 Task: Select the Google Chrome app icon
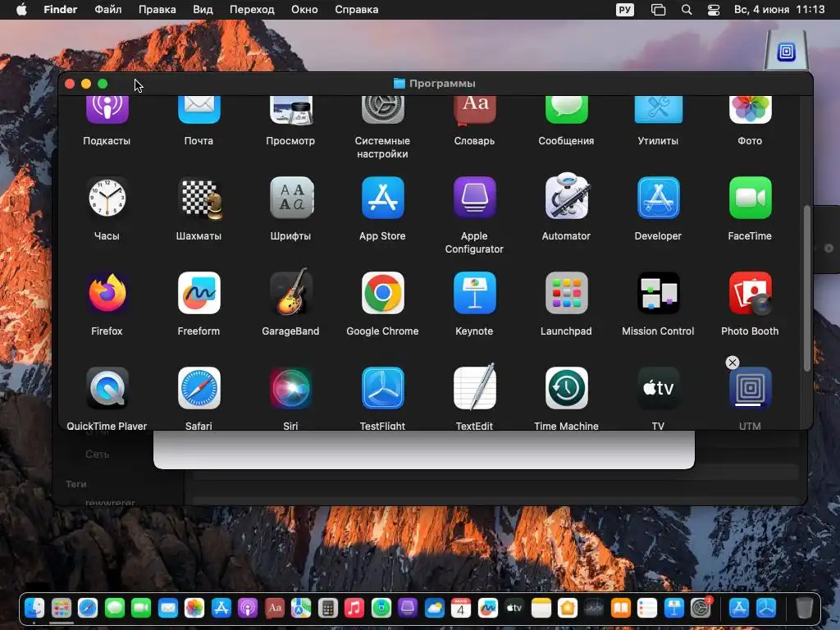pos(382,293)
